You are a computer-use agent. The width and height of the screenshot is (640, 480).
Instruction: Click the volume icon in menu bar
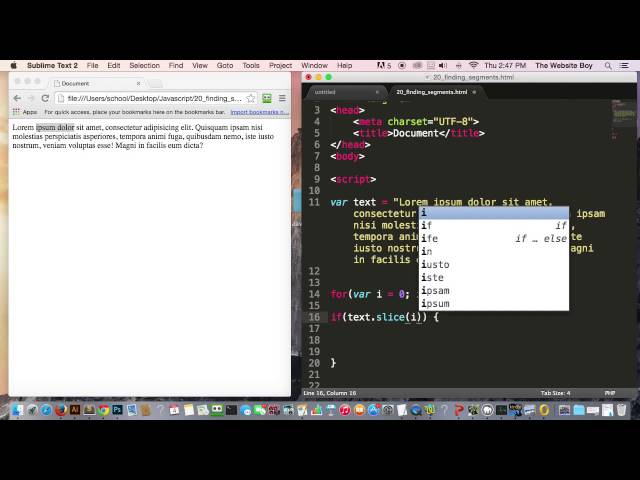443,65
